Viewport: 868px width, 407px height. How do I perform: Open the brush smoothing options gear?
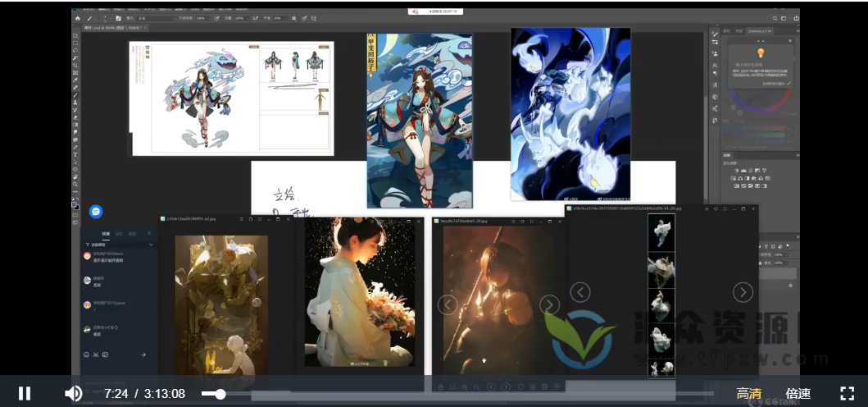(294, 18)
